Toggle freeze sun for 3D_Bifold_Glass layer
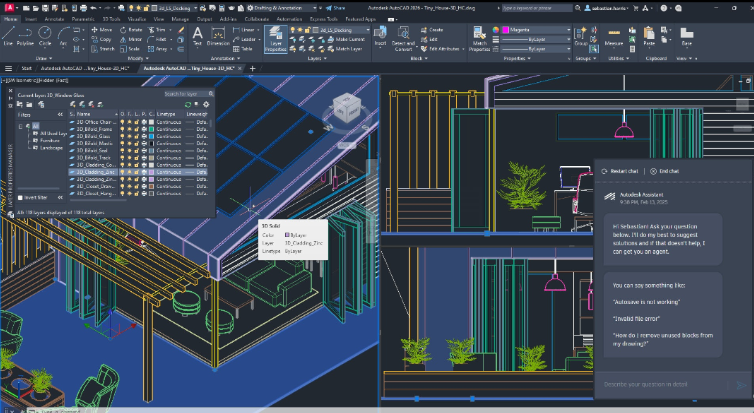The image size is (754, 413). point(129,137)
